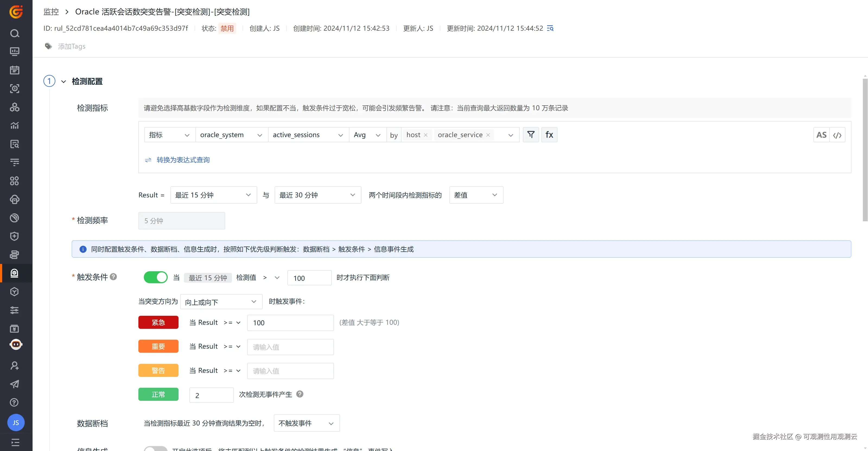Click the red 紧急 severity label
This screenshot has width=868, height=451.
pos(158,323)
